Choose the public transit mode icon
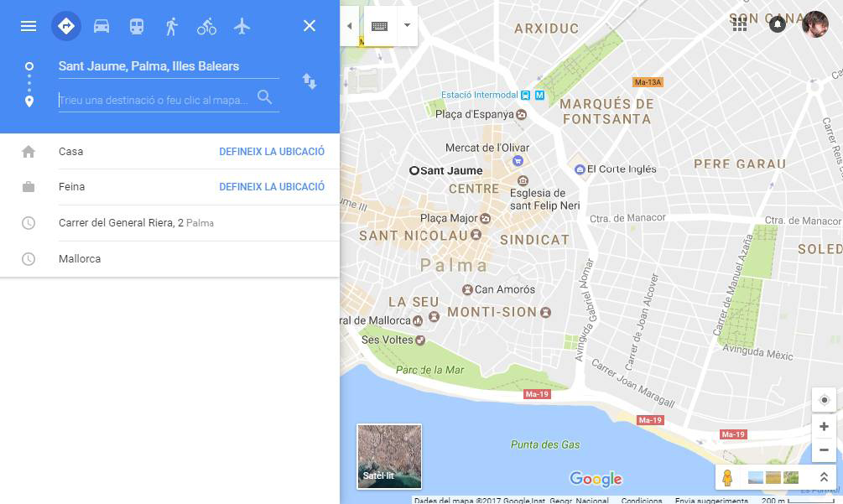The image size is (843, 504). point(137,26)
